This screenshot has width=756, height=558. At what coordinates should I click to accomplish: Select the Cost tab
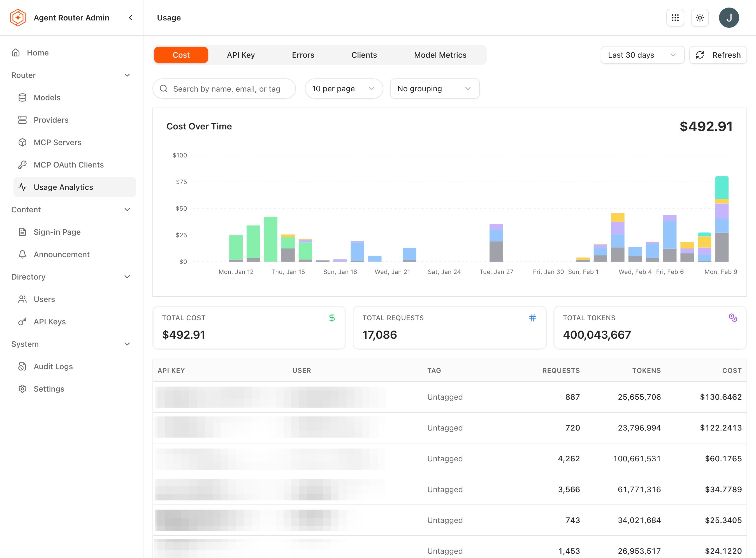pos(181,55)
